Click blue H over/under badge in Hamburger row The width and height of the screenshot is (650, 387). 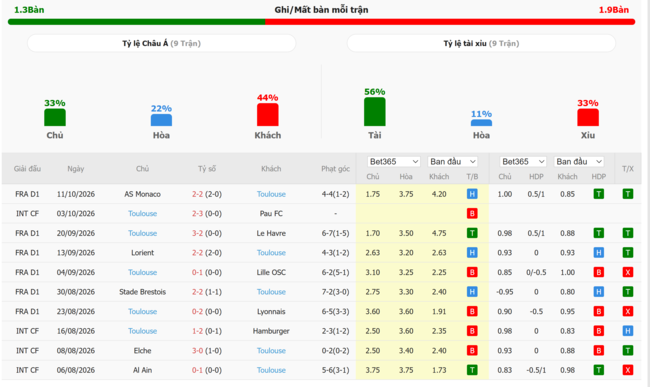tap(628, 331)
